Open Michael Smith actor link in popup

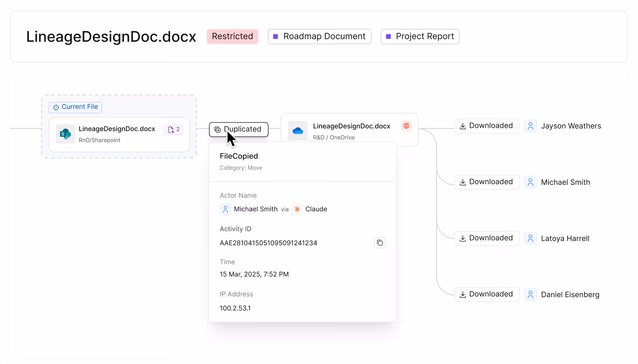(255, 209)
